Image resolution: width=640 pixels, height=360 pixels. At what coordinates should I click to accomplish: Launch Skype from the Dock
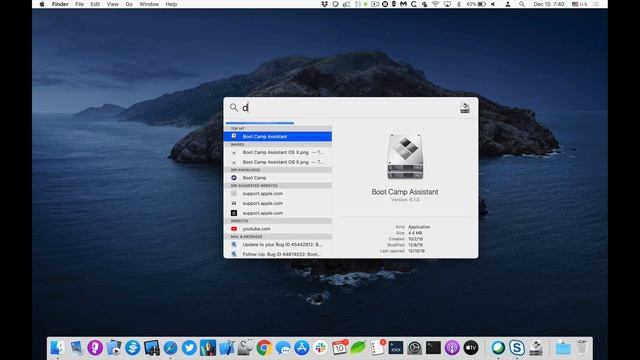[x=517, y=348]
